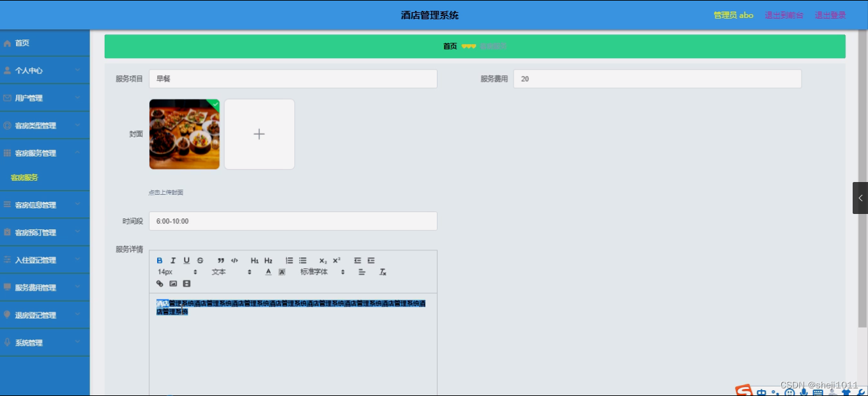
Task: Apply underline to selected text
Action: tap(187, 261)
